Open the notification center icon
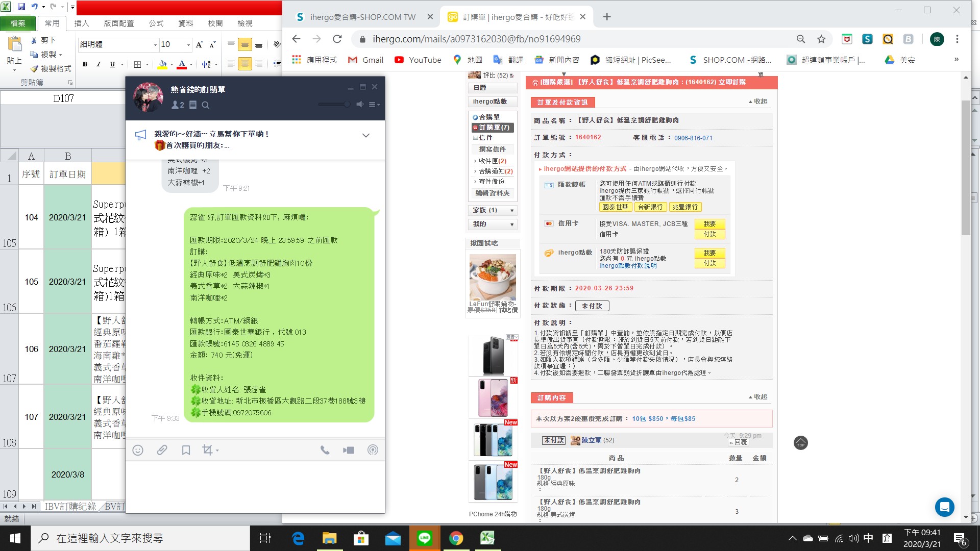This screenshot has width=980, height=551. [960, 539]
